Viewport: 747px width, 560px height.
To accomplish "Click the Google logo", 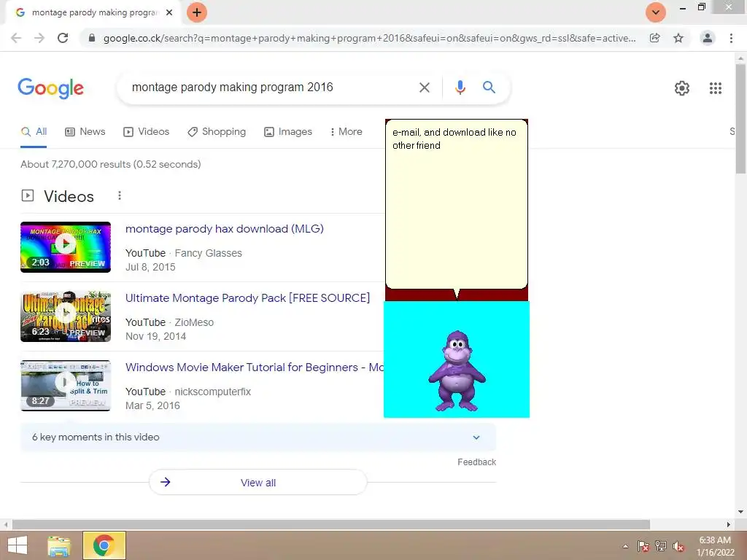I will click(51, 88).
